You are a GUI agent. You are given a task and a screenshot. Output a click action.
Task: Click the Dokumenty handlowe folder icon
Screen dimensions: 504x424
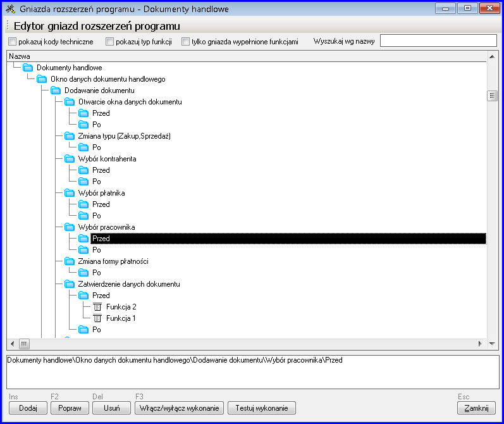28,68
